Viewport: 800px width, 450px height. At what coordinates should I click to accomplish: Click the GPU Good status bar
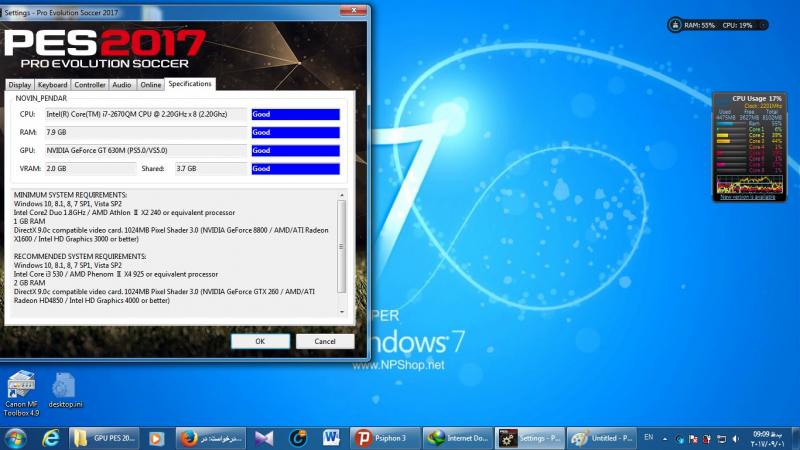tap(295, 151)
